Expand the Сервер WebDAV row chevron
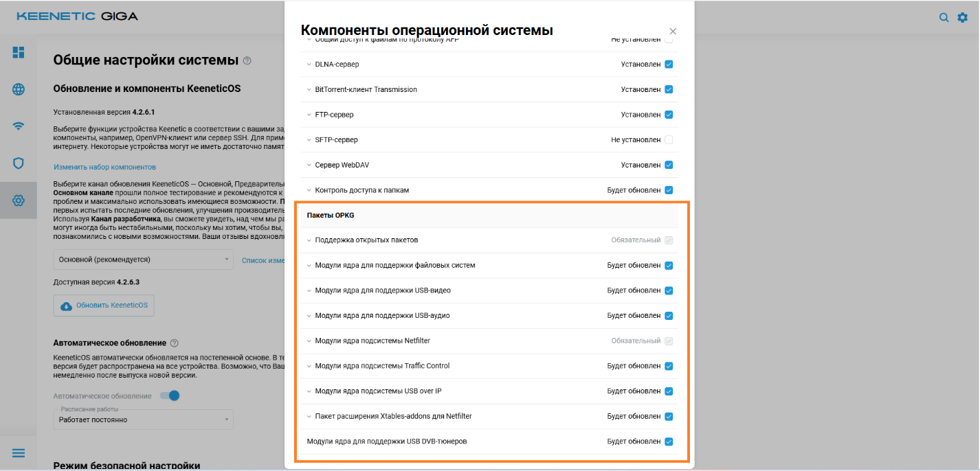The width and height of the screenshot is (980, 471). (309, 165)
